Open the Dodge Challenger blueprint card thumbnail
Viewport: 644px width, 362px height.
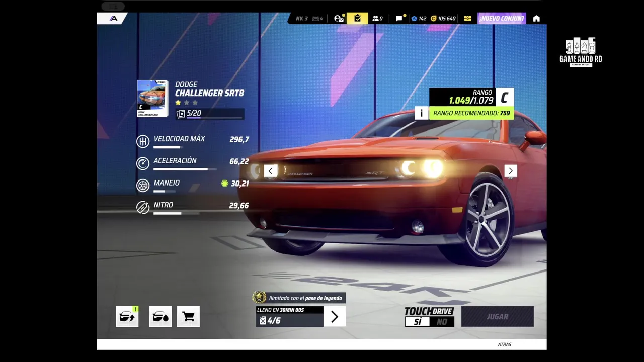tap(152, 99)
